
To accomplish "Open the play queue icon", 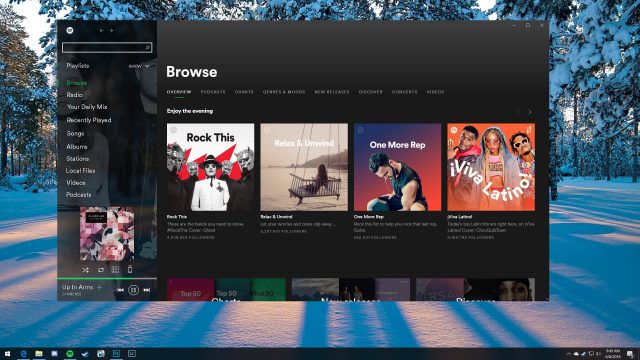I will [x=115, y=270].
